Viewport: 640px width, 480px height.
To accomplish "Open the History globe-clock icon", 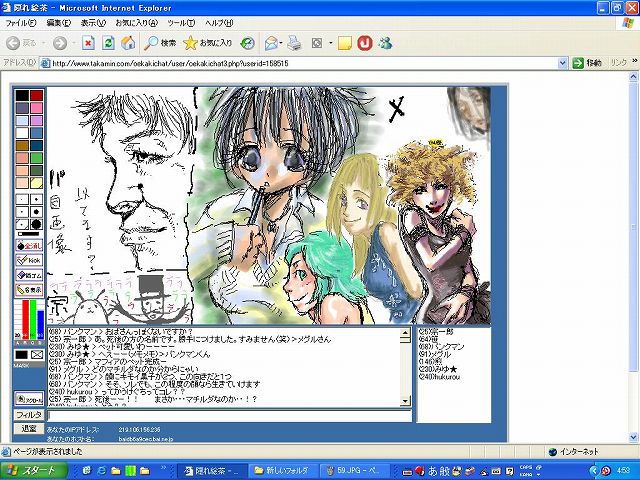I will (x=247, y=43).
